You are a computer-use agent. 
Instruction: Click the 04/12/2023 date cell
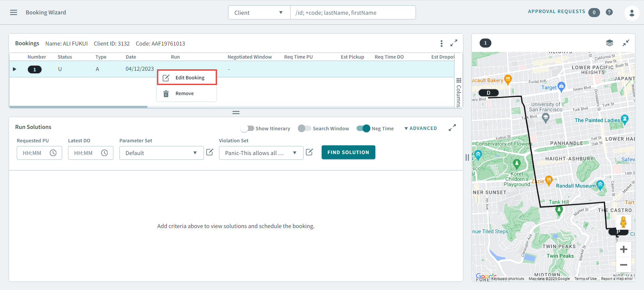140,69
